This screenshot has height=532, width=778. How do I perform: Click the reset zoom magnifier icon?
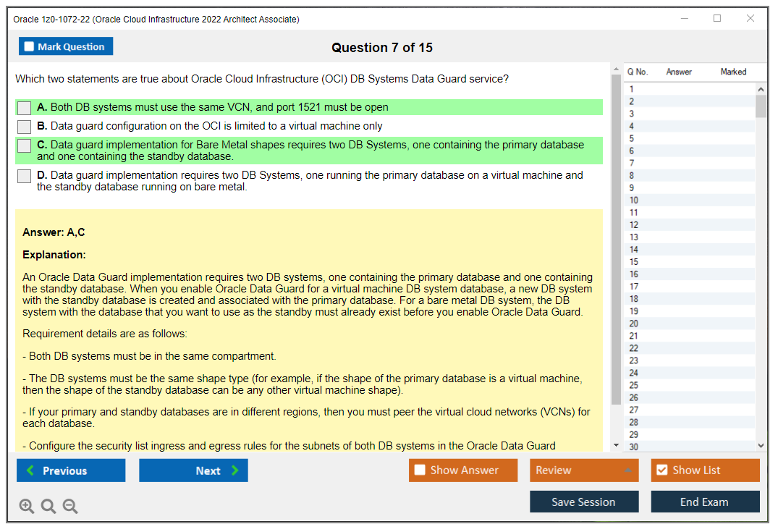coord(48,507)
